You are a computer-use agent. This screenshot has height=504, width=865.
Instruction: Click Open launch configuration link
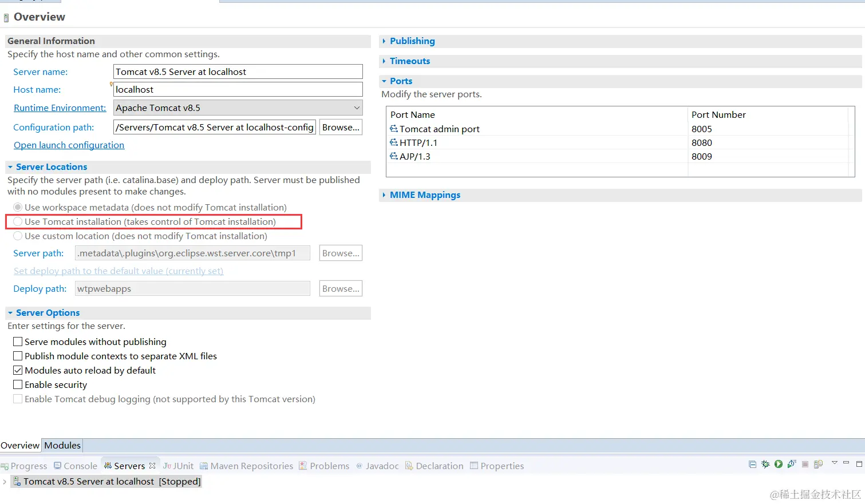click(69, 145)
